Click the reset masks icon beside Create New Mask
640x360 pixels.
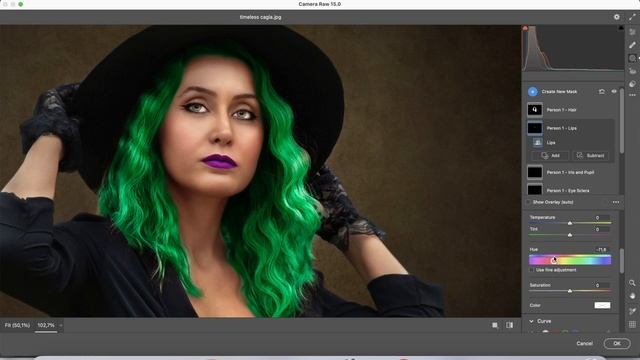coord(602,91)
